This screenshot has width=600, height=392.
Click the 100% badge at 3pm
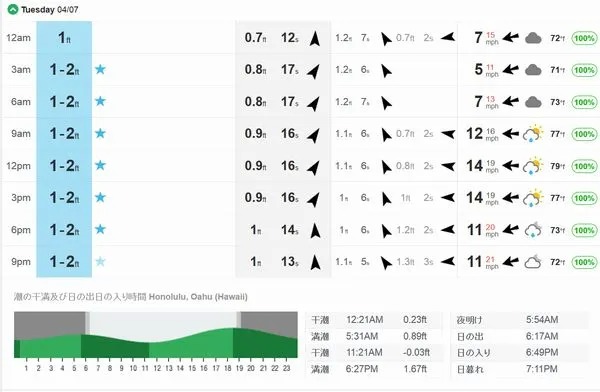[584, 198]
